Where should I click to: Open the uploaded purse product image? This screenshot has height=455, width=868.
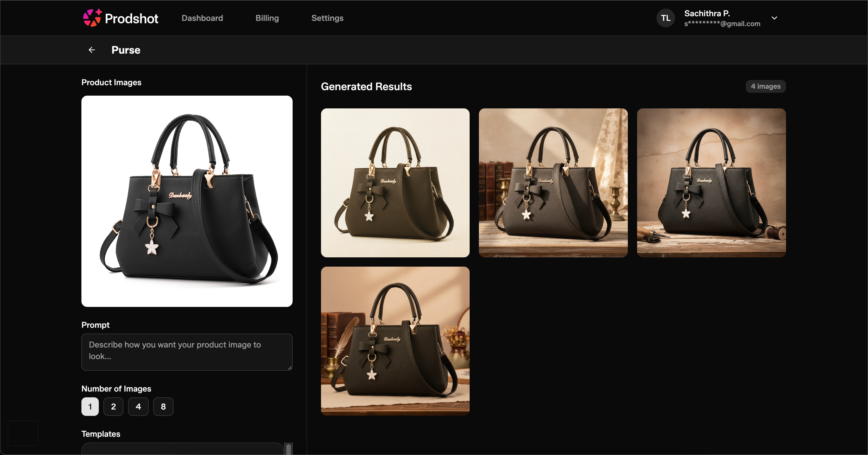pos(187,201)
